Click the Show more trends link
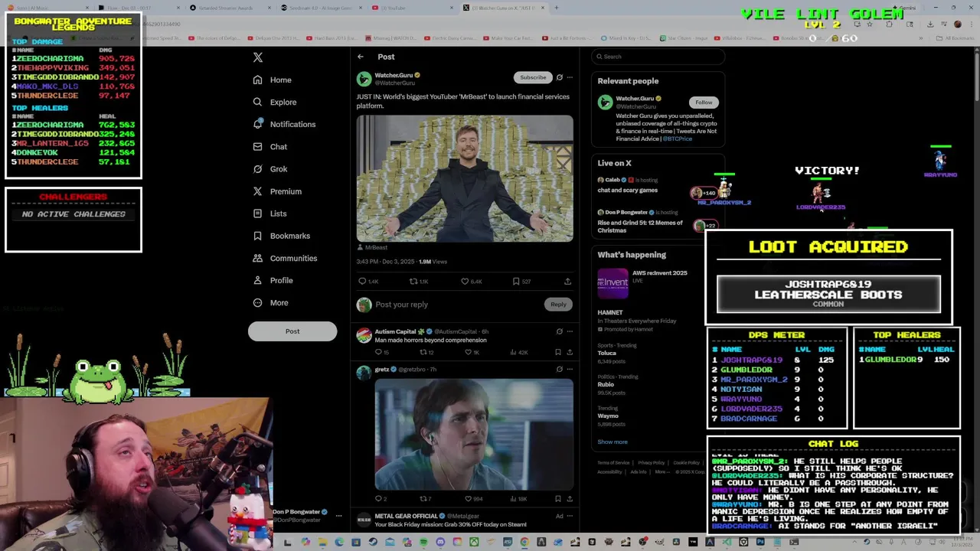 (612, 442)
